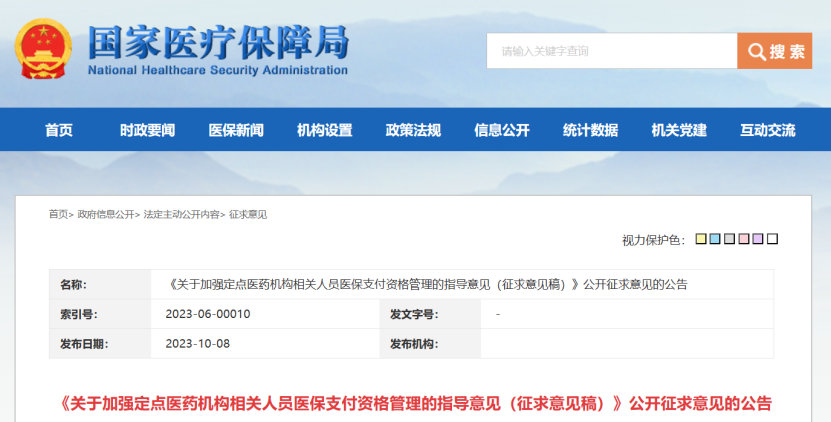Open the 机构设置 menu item
The image size is (831, 422).
point(324,130)
